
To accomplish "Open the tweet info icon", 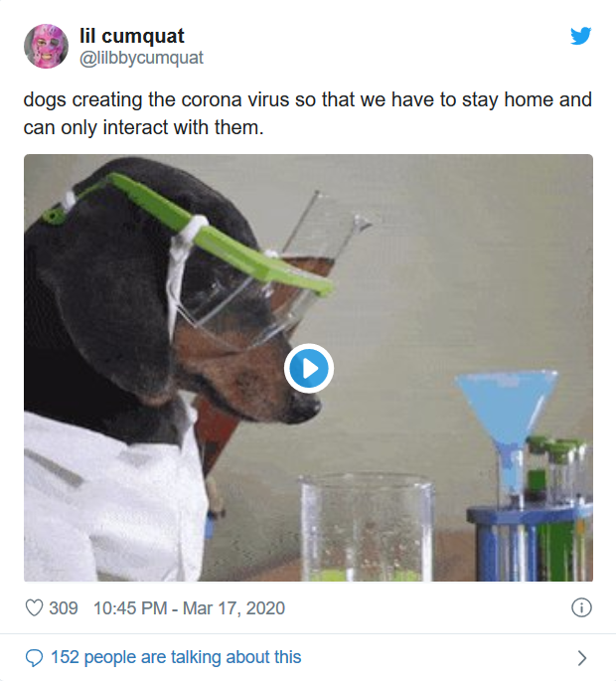I will [x=582, y=607].
